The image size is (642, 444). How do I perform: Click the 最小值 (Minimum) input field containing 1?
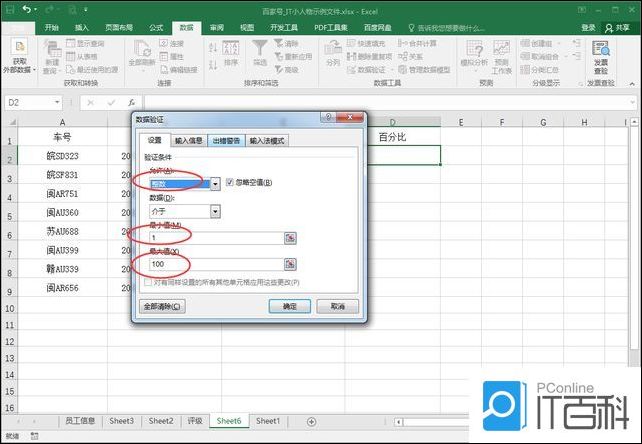[x=216, y=238]
